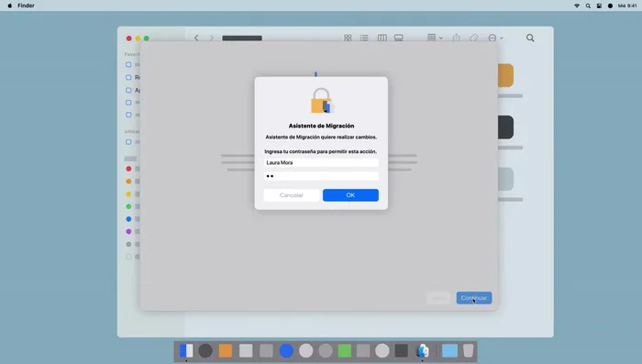Select the yellow tag in Finder sidebar
This screenshot has width=642, height=364.
pyautogui.click(x=128, y=194)
